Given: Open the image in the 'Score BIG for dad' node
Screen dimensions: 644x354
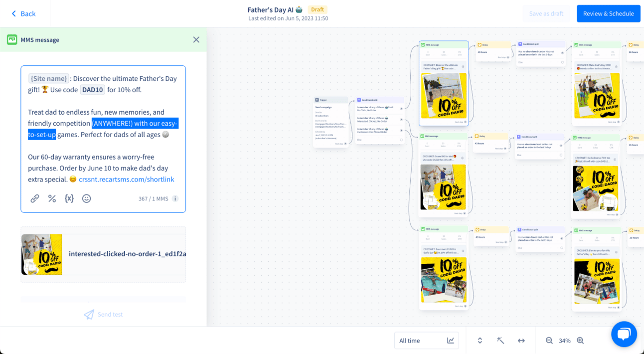Looking at the screenshot, I should coord(444,187).
